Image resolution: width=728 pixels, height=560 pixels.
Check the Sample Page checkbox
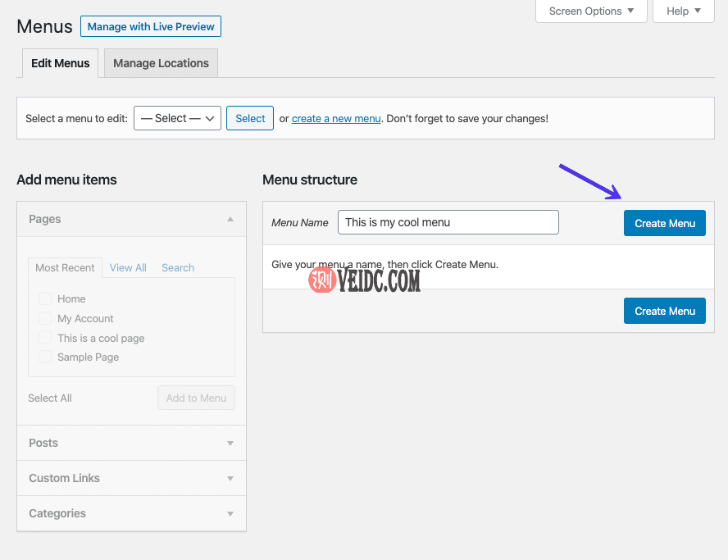pos(45,357)
